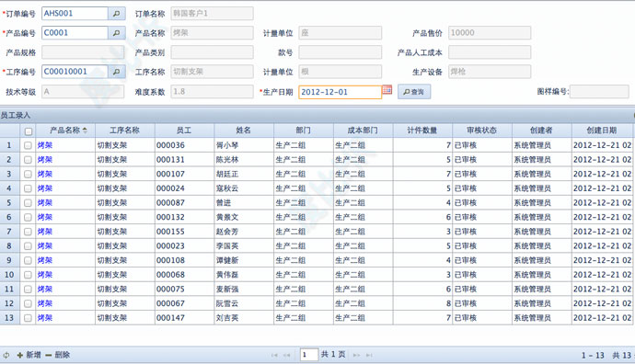Click the 订单名称 field 韩国客户1
This screenshot has width=635, height=364.
[x=213, y=14]
